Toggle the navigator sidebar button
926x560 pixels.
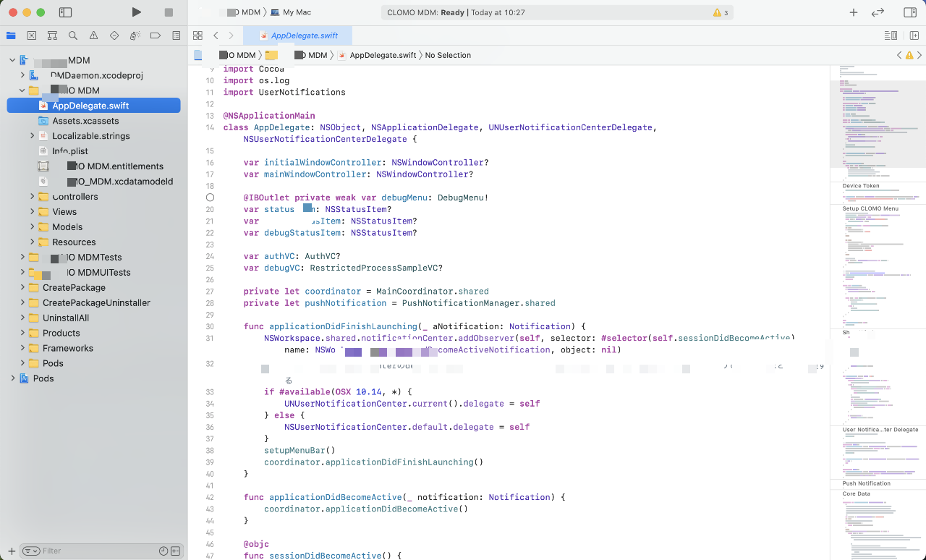65,12
